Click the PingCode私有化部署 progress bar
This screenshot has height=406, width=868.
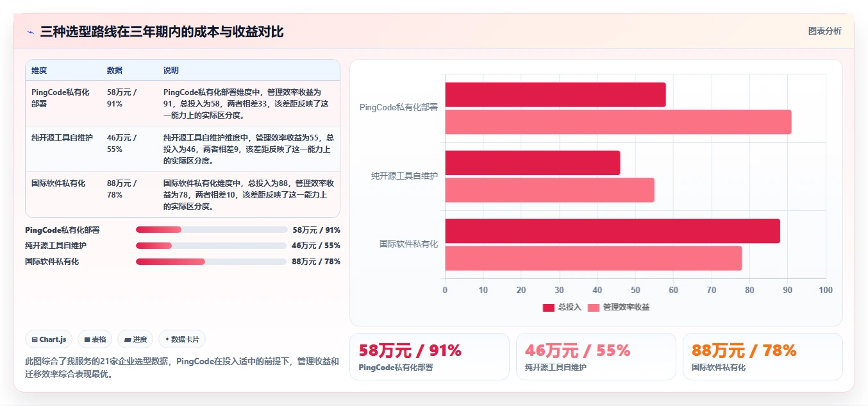click(211, 230)
